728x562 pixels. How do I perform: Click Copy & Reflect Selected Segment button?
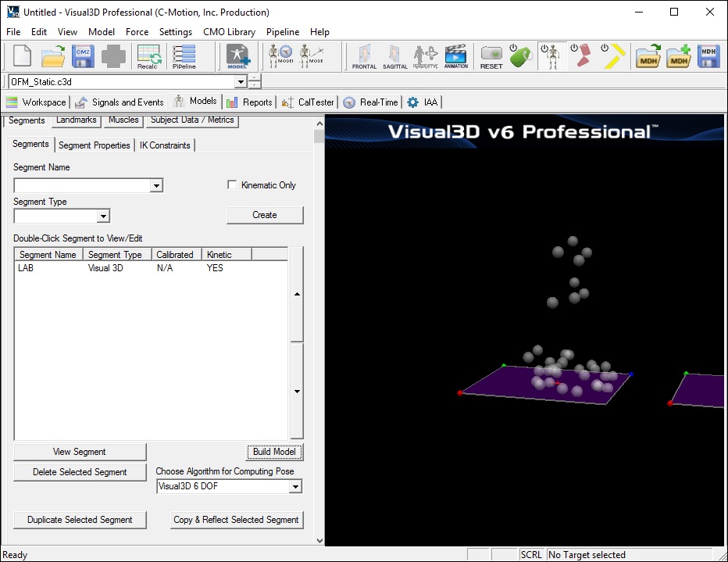click(237, 520)
